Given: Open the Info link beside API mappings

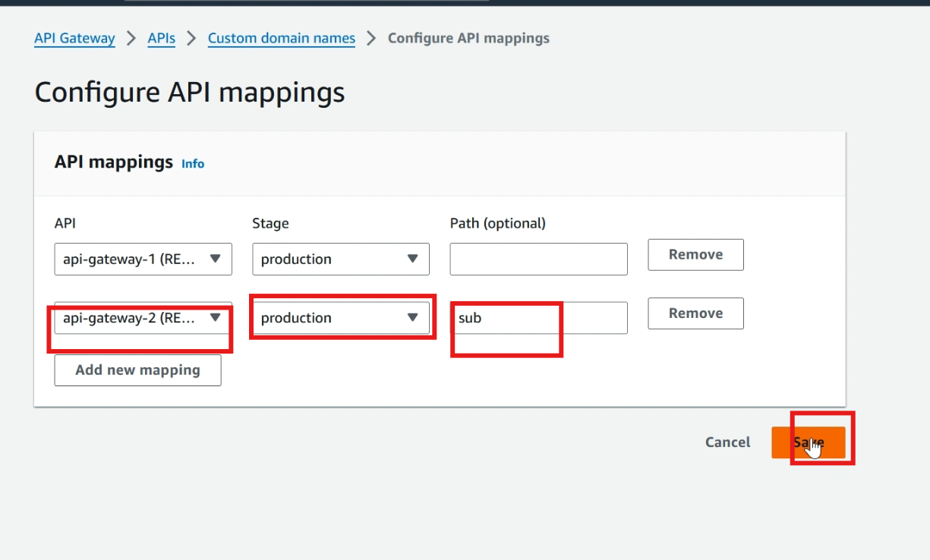Looking at the screenshot, I should click(x=193, y=163).
